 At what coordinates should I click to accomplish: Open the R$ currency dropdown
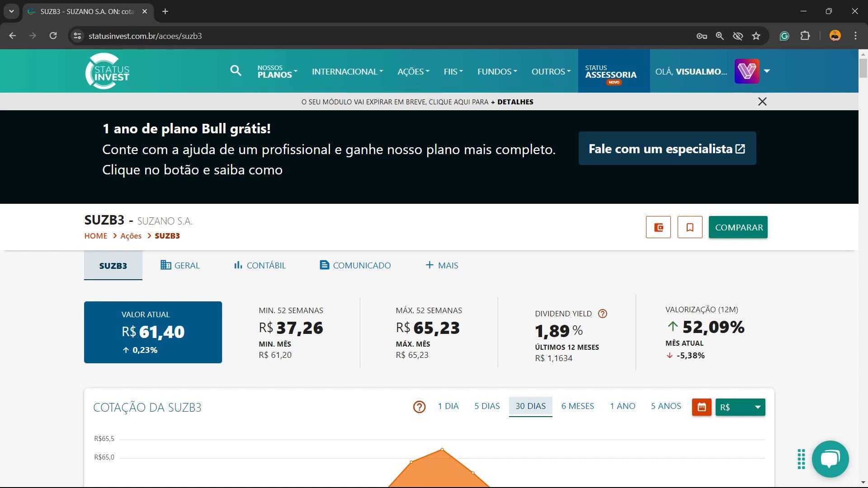coord(740,407)
